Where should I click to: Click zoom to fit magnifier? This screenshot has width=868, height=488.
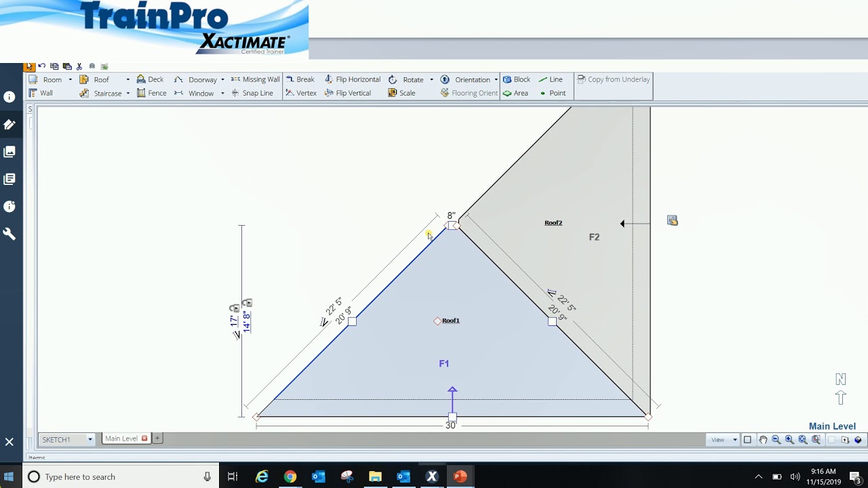(x=803, y=440)
